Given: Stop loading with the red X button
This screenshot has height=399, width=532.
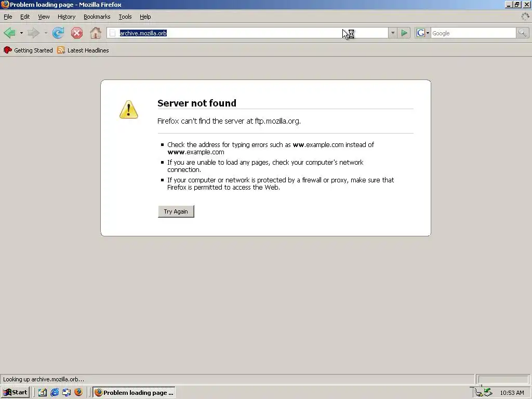Looking at the screenshot, I should point(77,33).
